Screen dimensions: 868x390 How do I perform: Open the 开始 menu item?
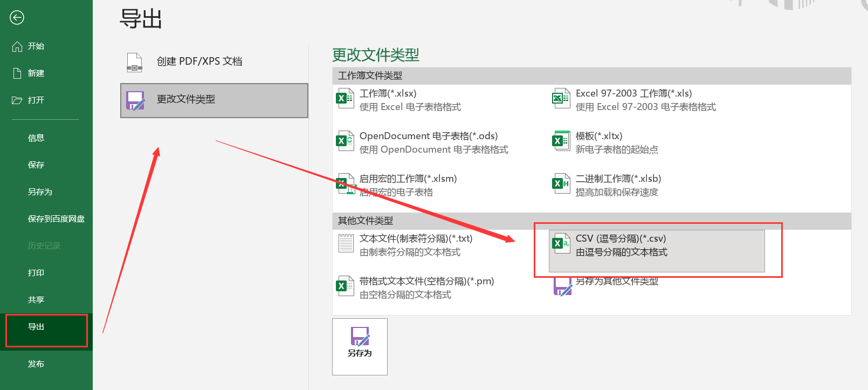pyautogui.click(x=46, y=46)
